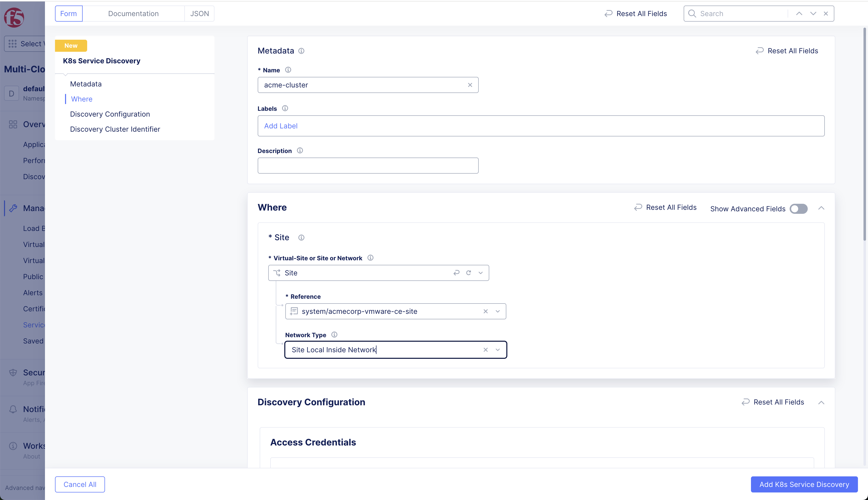
Task: Open the Reference dropdown chevron
Action: [x=498, y=311]
